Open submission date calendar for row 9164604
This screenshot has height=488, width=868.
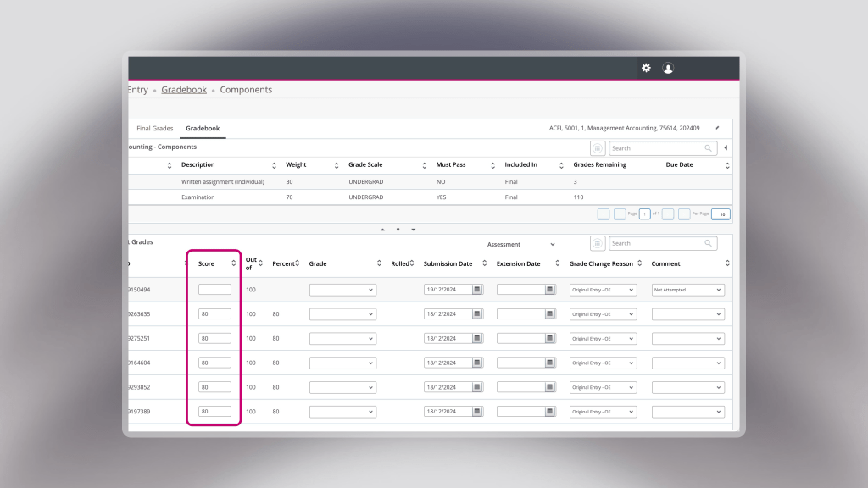click(x=477, y=363)
